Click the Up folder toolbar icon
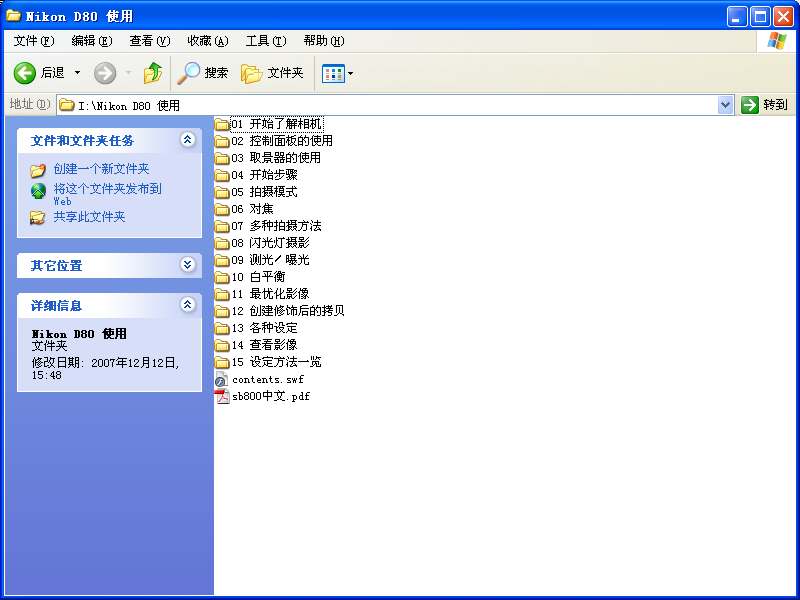 coord(153,73)
